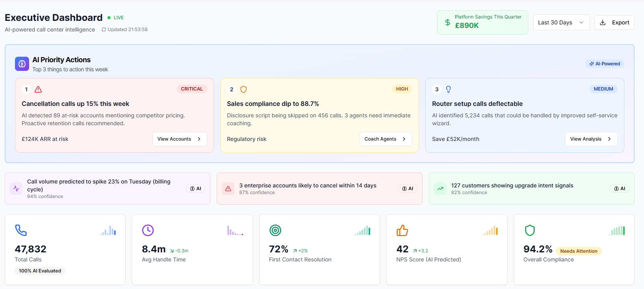Image resolution: width=644 pixels, height=289 pixels.
Task: Click the thumbs-up icon on NPS Score
Action: tap(402, 230)
